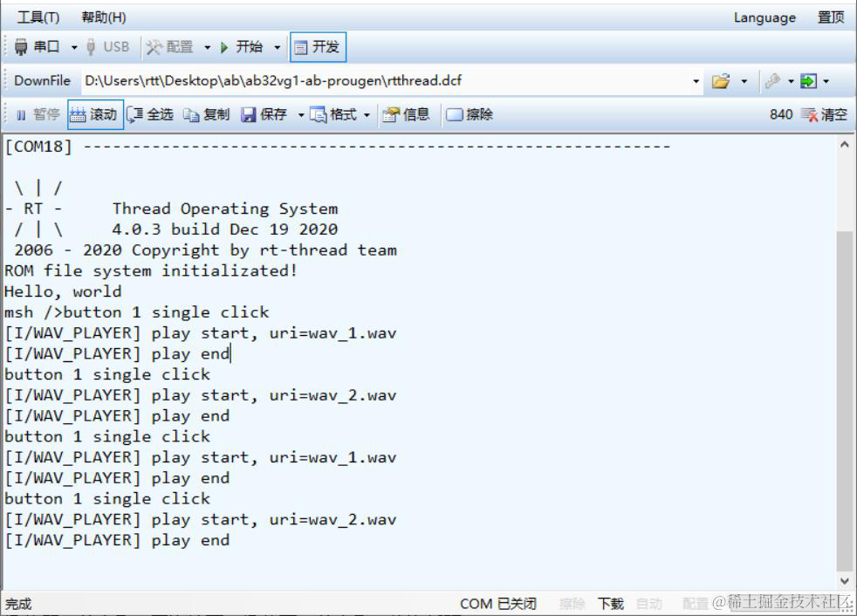This screenshot has width=857, height=616.
Task: Click 自动 in the status bar
Action: [648, 604]
